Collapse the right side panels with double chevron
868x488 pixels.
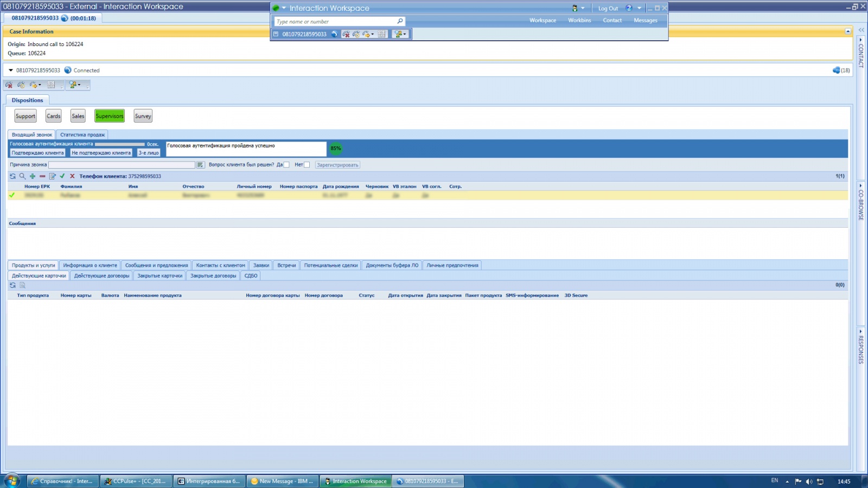[861, 30]
